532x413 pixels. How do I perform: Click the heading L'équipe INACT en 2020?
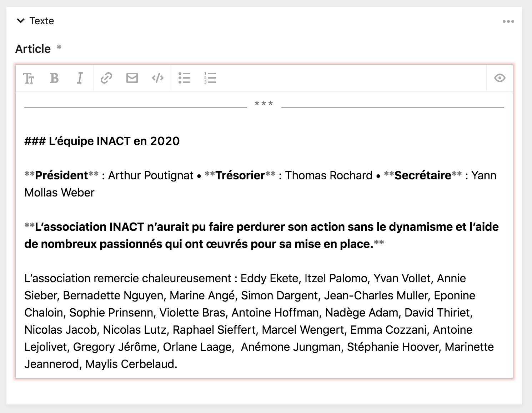[102, 141]
